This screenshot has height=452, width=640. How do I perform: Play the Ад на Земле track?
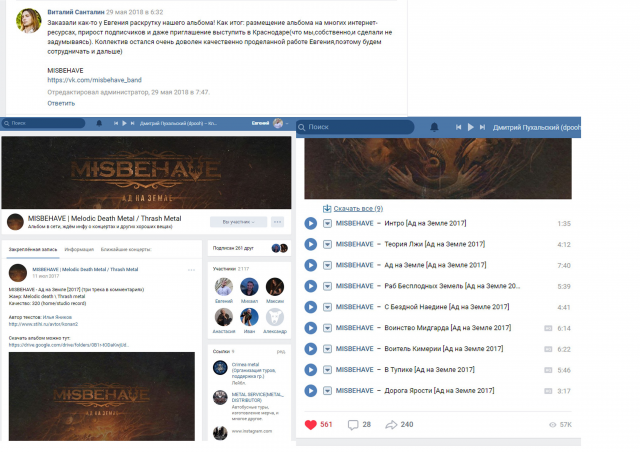click(x=311, y=265)
